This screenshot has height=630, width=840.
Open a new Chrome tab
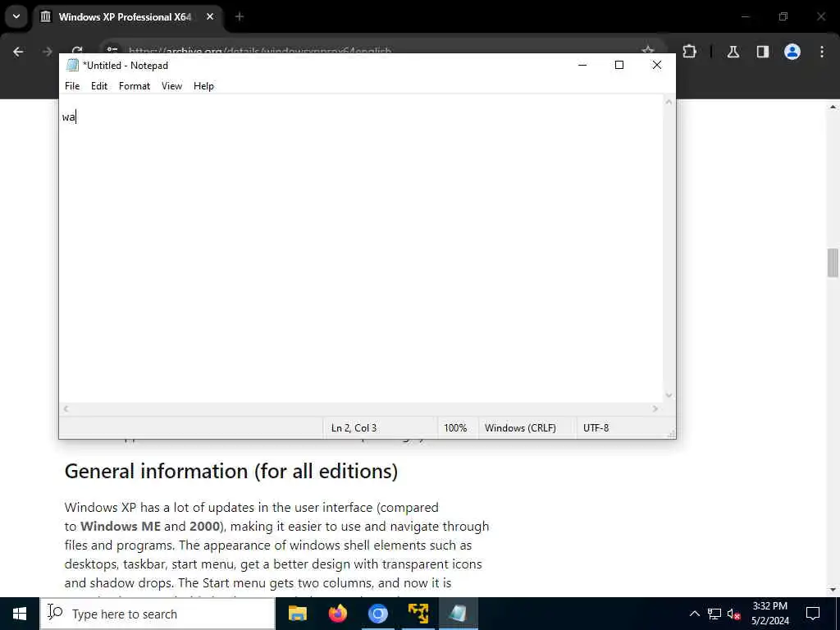click(240, 17)
